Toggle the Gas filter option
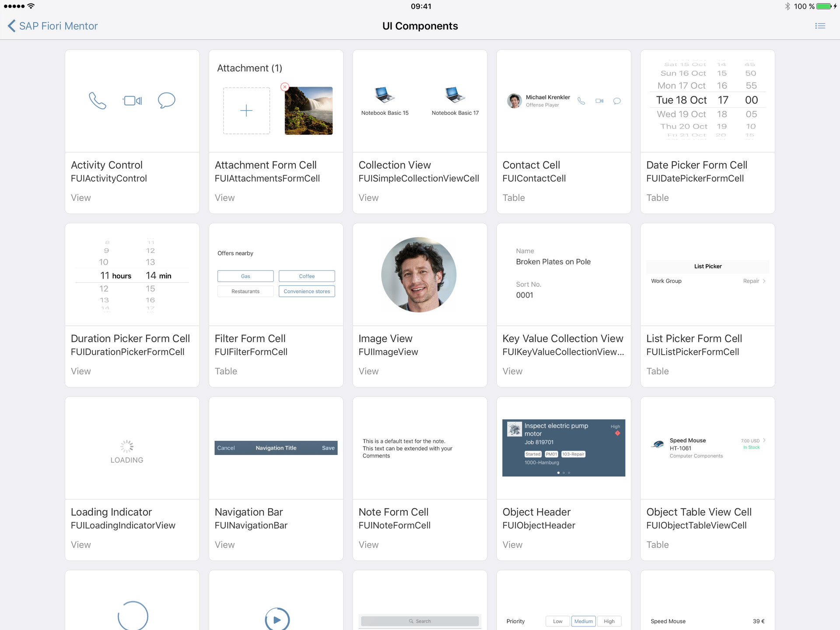 pyautogui.click(x=245, y=276)
